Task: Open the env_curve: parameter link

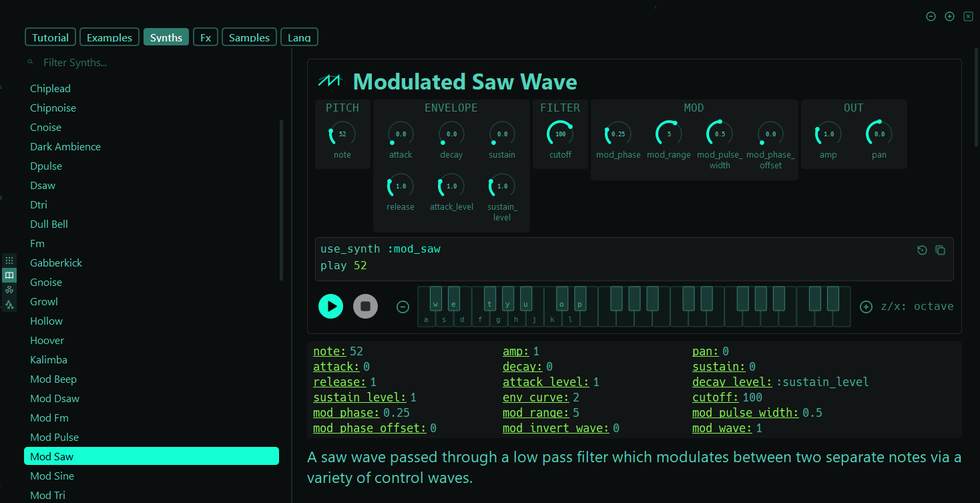Action: [536, 397]
